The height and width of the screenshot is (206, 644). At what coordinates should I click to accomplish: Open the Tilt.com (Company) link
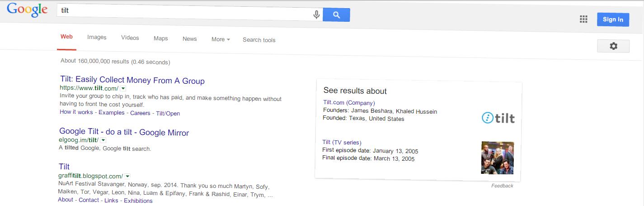tap(349, 103)
